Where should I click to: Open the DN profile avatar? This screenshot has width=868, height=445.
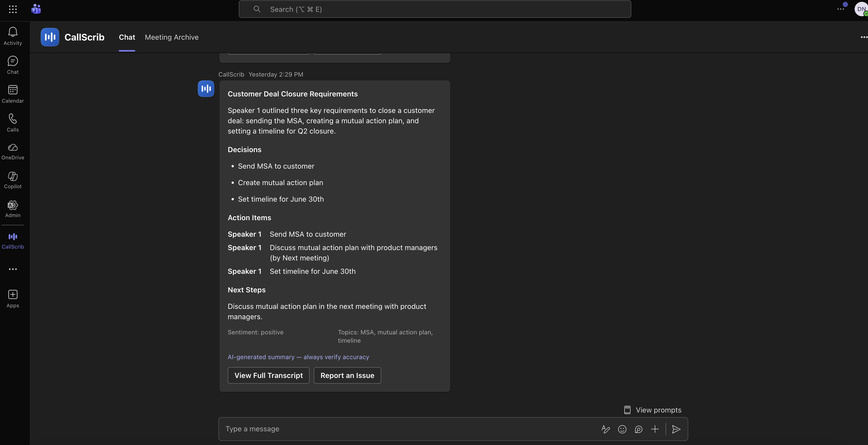[x=861, y=9]
